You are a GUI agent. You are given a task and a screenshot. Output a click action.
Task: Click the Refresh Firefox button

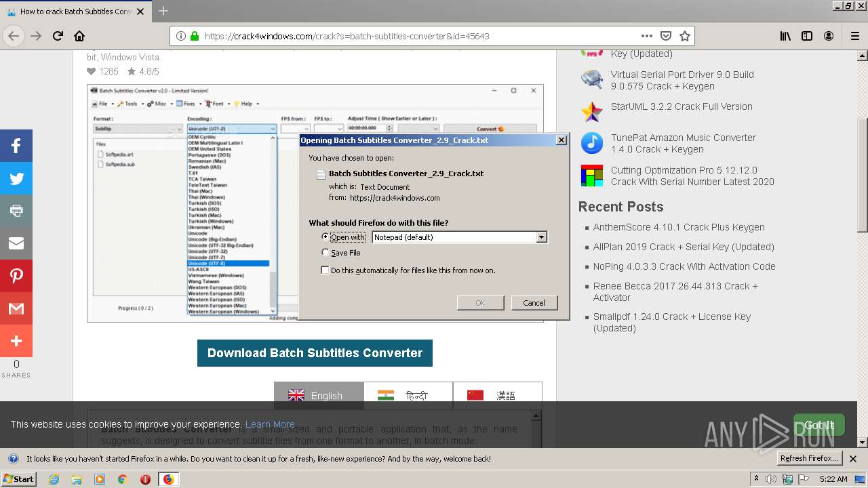(810, 459)
